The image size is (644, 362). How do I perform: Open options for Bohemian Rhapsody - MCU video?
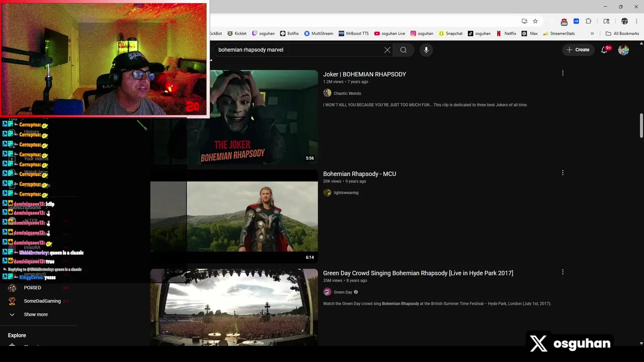pos(562,173)
